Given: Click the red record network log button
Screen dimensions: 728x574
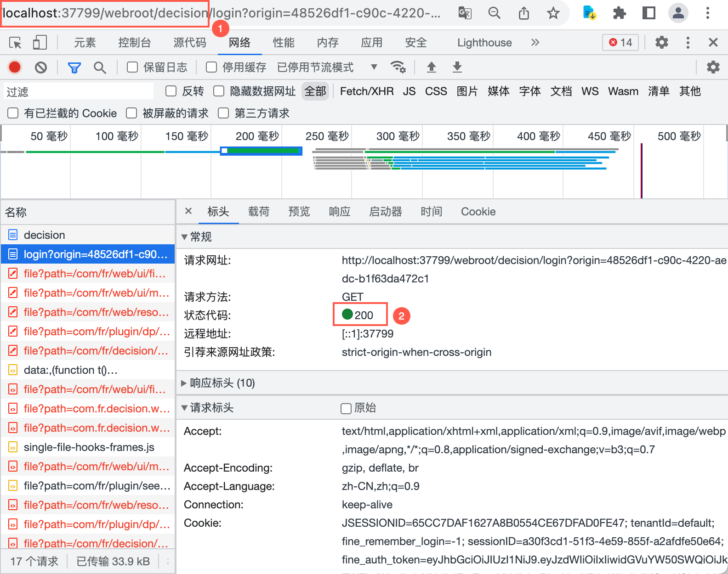Looking at the screenshot, I should [x=15, y=68].
